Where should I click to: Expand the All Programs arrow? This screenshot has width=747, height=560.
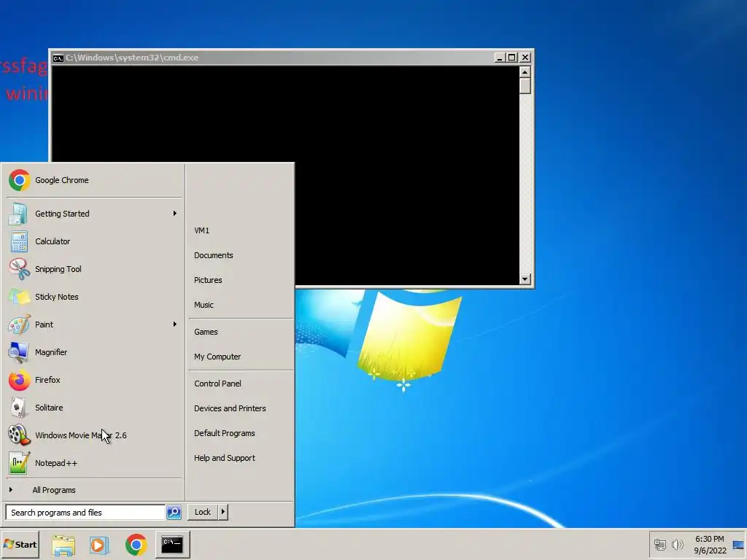(10, 489)
